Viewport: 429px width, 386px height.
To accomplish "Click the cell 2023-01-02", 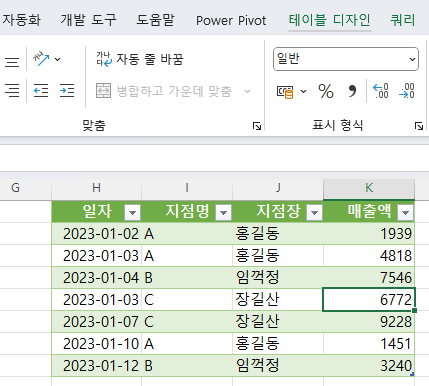I will click(97, 234).
